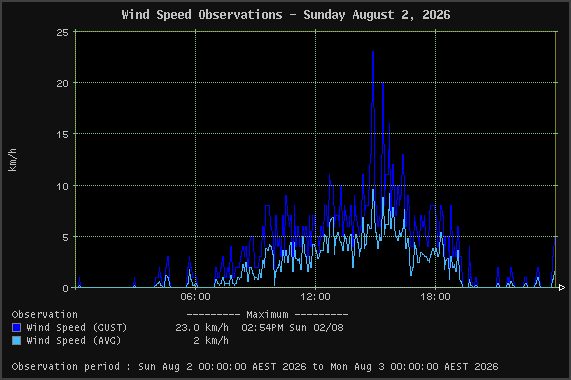
Task: Click the 06:00 time axis label
Action: click(195, 297)
